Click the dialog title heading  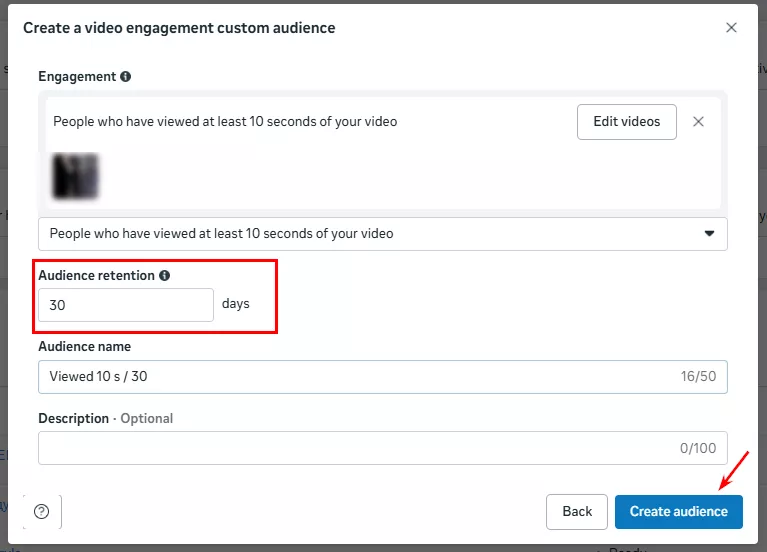click(x=179, y=28)
